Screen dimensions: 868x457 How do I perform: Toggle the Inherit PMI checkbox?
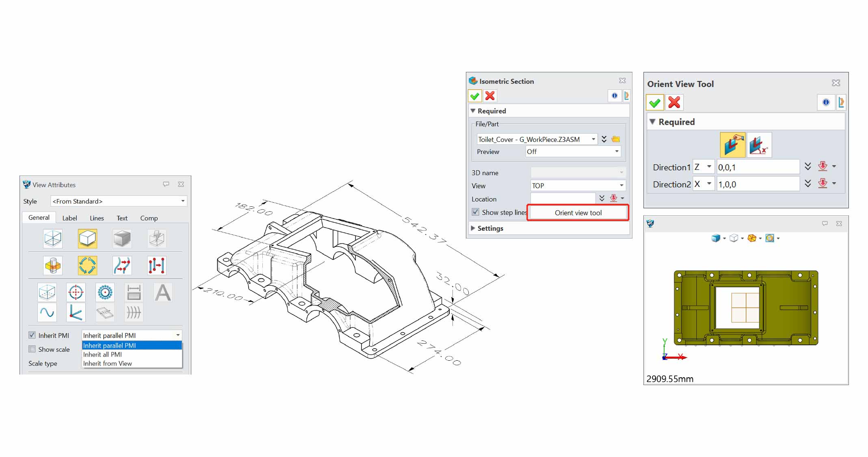tap(32, 335)
